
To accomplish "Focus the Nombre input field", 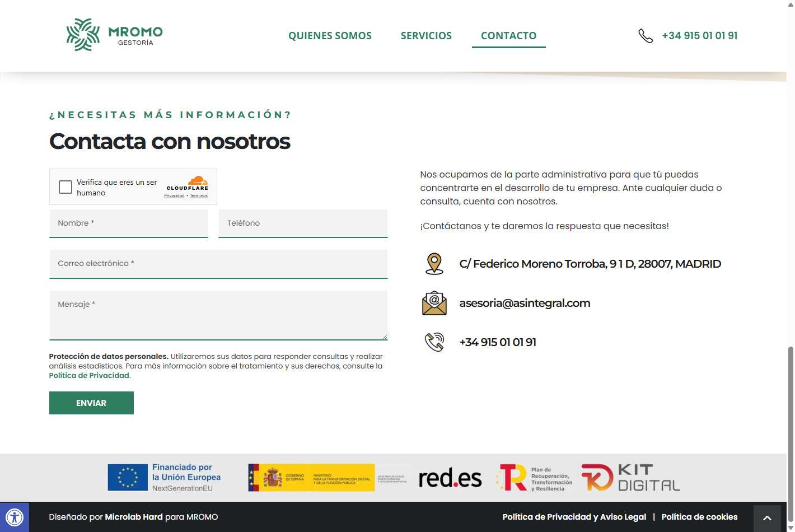I will (129, 223).
